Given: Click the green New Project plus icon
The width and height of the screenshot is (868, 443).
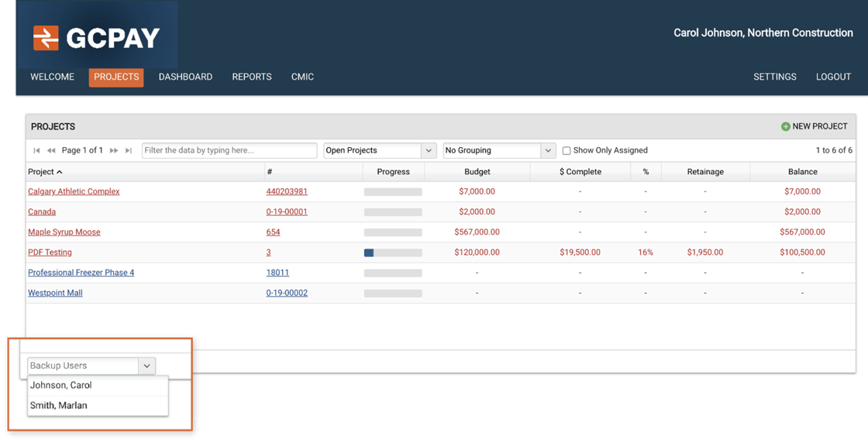Looking at the screenshot, I should pos(786,127).
